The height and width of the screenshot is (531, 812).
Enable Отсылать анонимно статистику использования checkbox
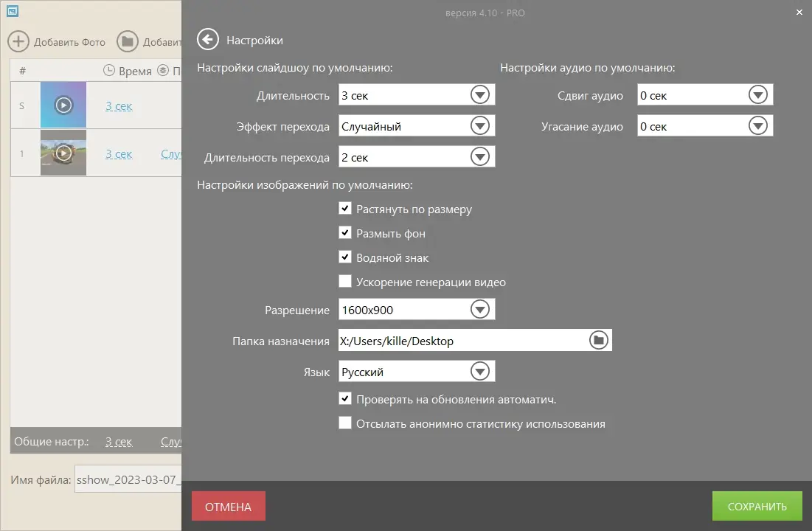(345, 423)
